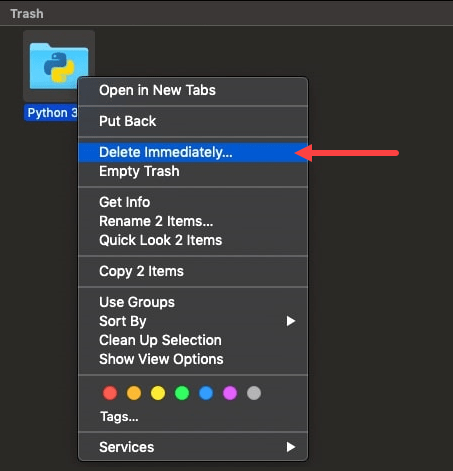Open Get Info for selected items

pos(193,202)
